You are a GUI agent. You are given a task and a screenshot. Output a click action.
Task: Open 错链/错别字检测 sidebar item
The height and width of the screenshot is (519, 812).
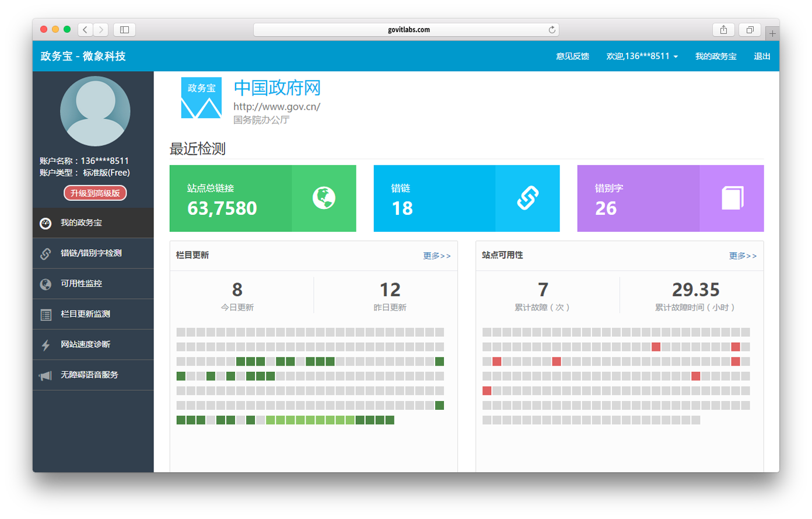pos(93,253)
